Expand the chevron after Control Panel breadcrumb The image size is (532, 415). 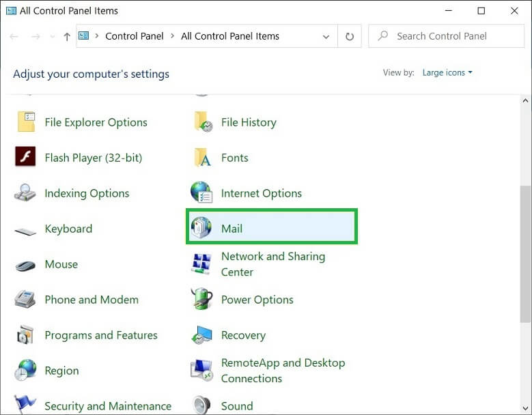click(172, 35)
